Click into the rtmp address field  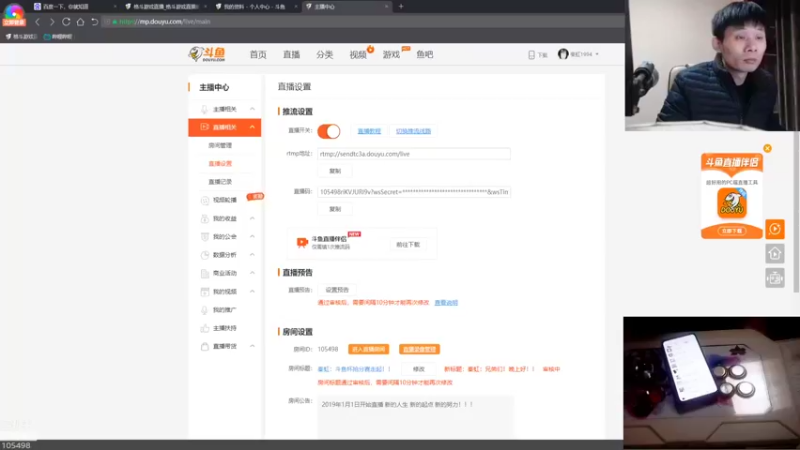coord(414,154)
